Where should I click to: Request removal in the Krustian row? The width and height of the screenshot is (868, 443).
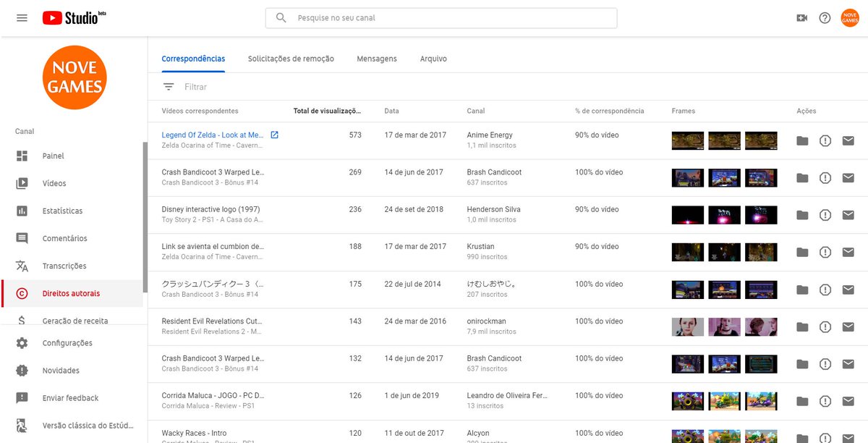825,252
